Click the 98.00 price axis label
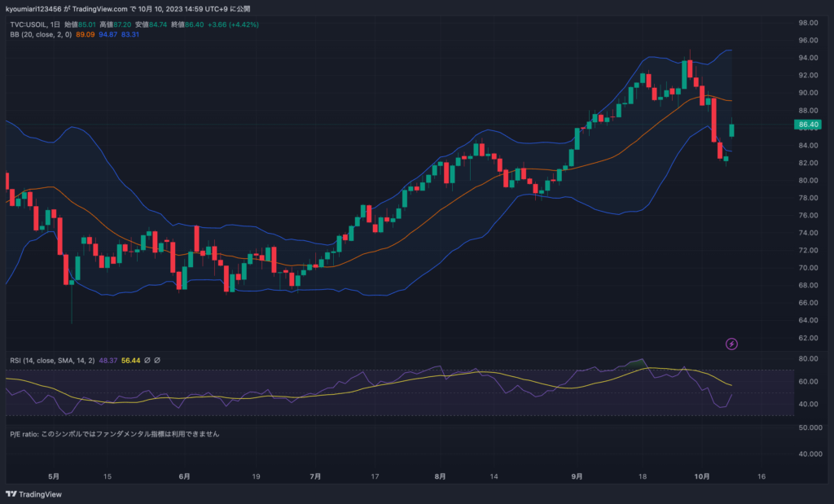 click(x=808, y=23)
